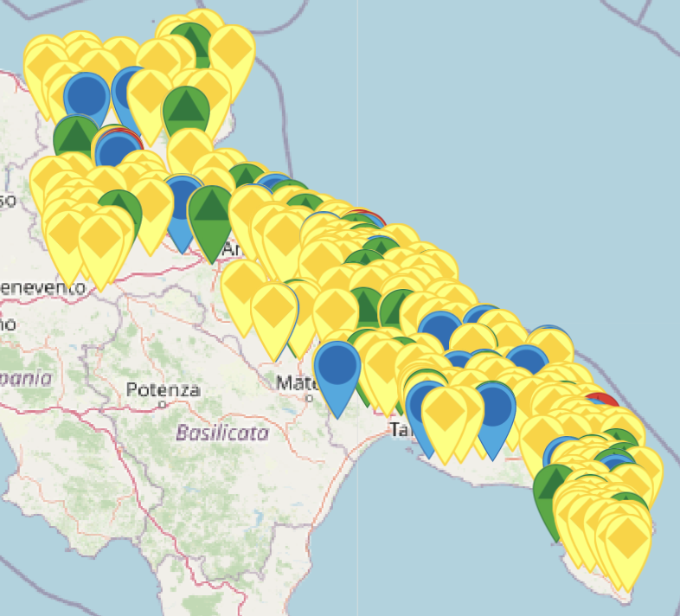This screenshot has height=616, width=680.
Task: Click the green triangle marker below the topmost cluster
Action: pyautogui.click(x=185, y=110)
